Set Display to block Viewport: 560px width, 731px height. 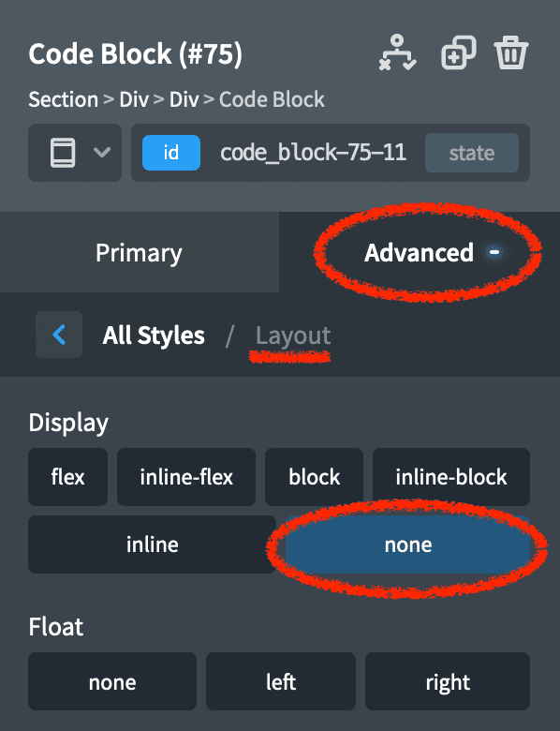314,477
